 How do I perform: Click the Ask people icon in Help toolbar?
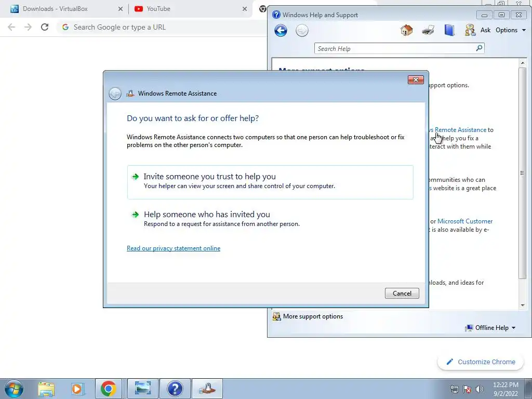click(470, 30)
